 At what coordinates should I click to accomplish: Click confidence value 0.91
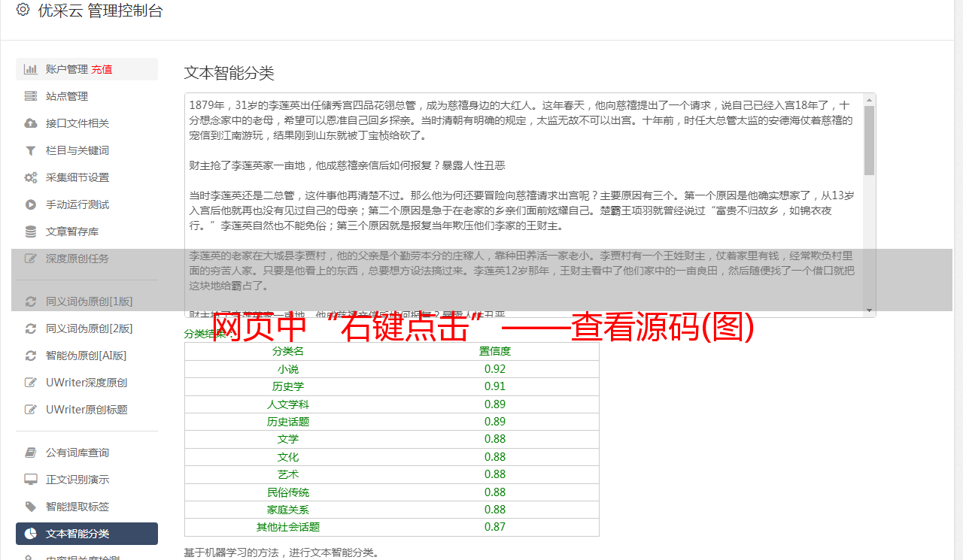tap(495, 386)
